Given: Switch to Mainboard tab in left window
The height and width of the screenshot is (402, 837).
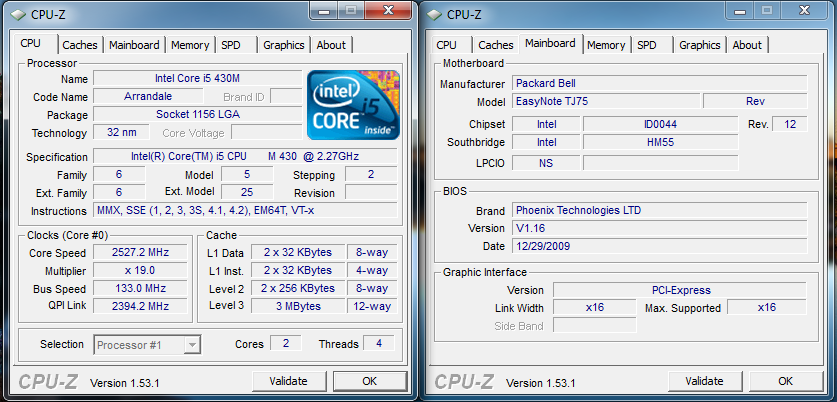Looking at the screenshot, I should coord(134,45).
